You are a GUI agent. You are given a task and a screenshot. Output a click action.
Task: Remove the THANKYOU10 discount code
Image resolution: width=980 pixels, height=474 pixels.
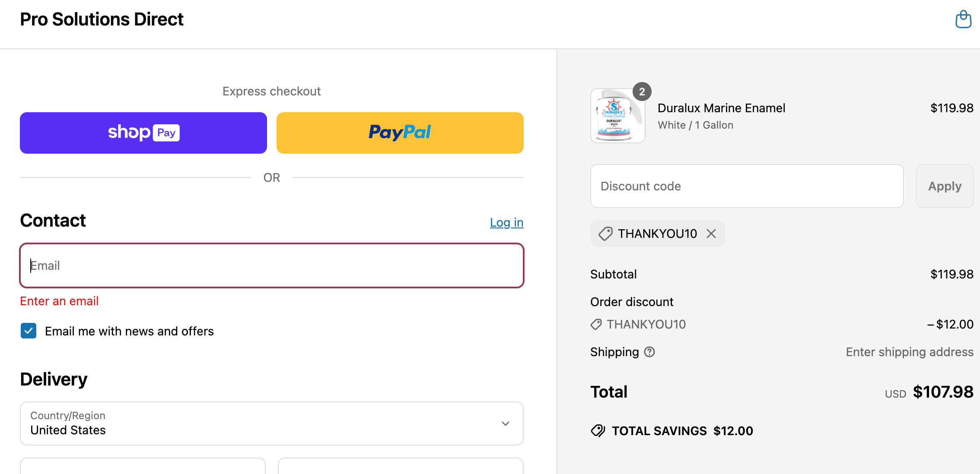[x=711, y=234]
